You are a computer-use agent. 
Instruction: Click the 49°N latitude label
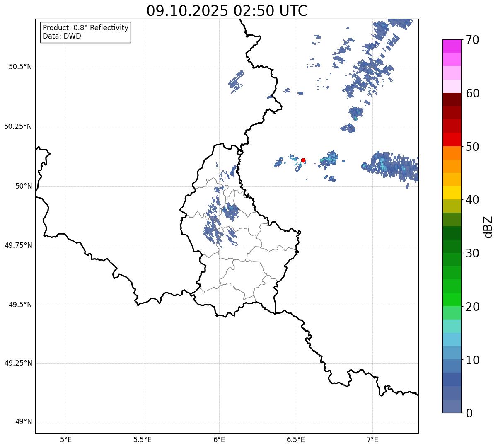24,421
